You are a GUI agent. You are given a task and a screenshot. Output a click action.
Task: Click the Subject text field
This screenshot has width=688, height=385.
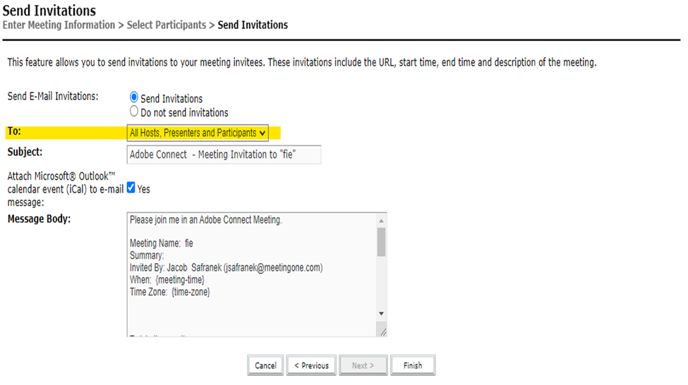224,155
